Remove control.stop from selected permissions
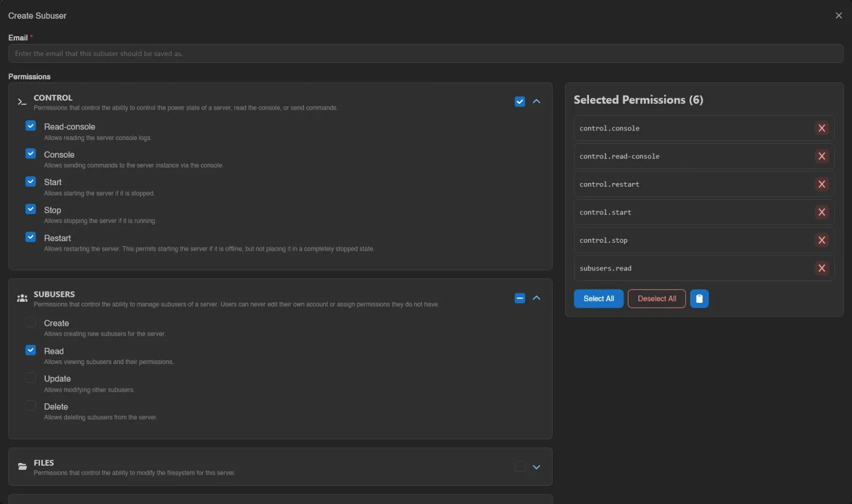This screenshot has width=852, height=504. pyautogui.click(x=822, y=240)
